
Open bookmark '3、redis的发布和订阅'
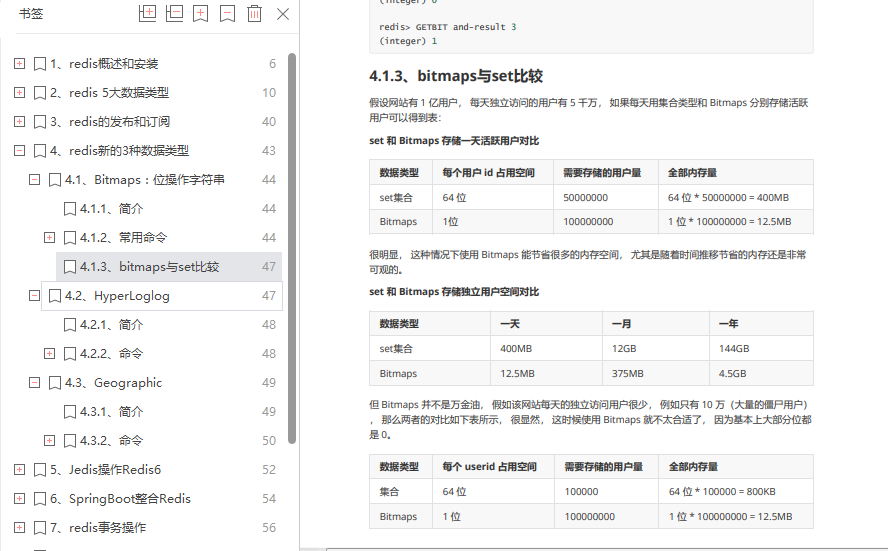click(x=110, y=122)
